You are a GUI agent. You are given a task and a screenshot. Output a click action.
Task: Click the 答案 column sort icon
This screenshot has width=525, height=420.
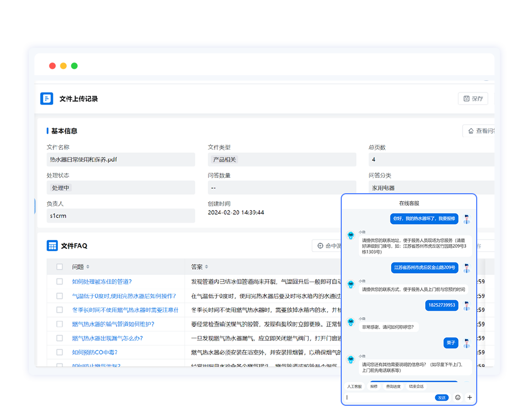click(x=206, y=267)
